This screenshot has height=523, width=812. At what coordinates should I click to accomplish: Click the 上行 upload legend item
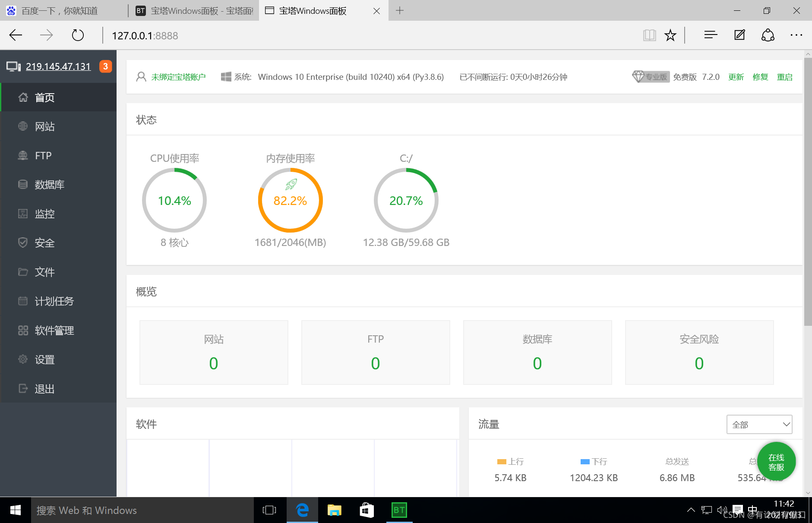tap(510, 462)
